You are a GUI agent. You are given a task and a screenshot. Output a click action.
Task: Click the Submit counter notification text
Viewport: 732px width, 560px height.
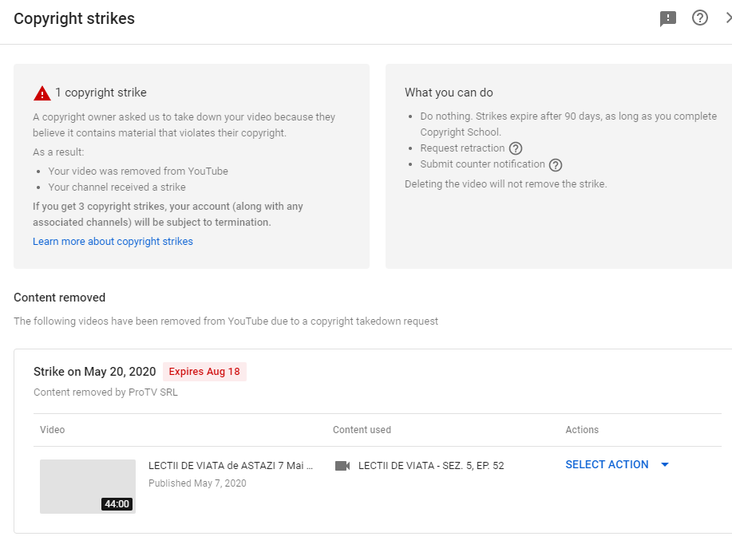tap(482, 164)
